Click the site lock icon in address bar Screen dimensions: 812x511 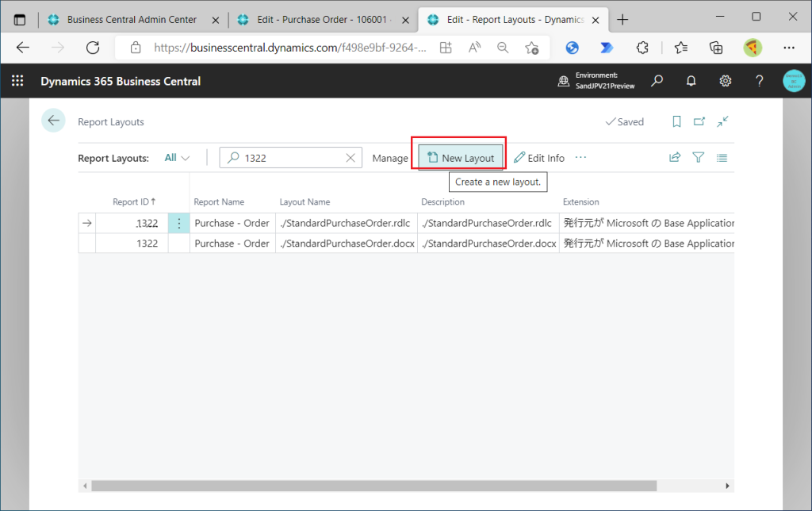pos(136,48)
